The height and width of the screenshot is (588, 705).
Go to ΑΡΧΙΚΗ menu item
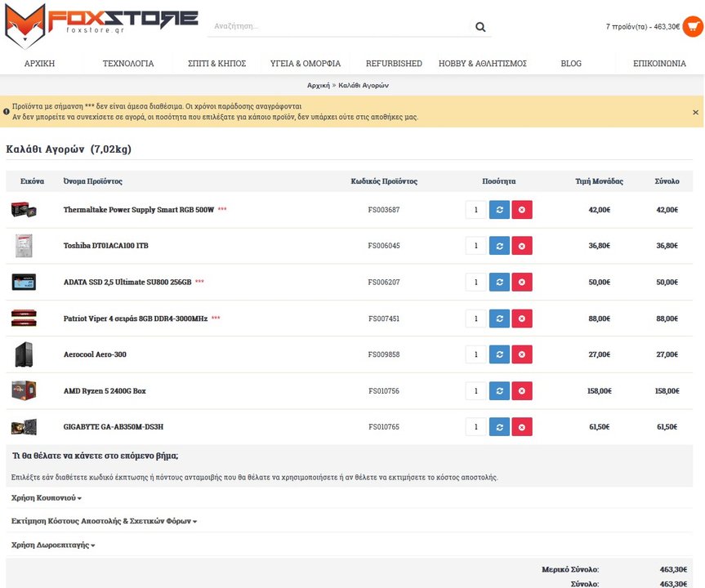point(39,64)
